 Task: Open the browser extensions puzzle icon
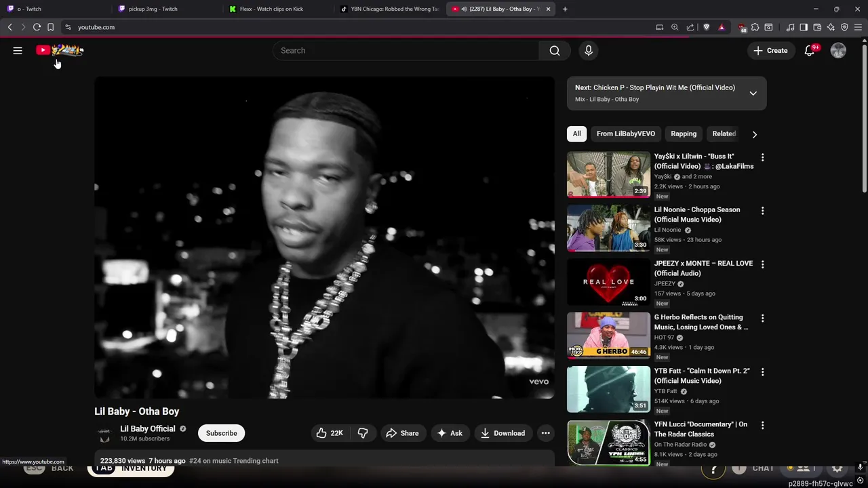tap(755, 27)
